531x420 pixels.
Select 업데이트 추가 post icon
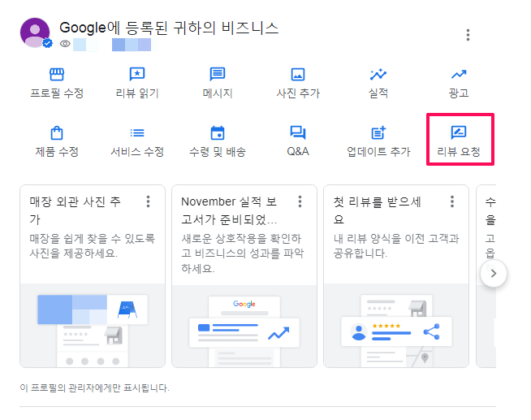click(378, 132)
